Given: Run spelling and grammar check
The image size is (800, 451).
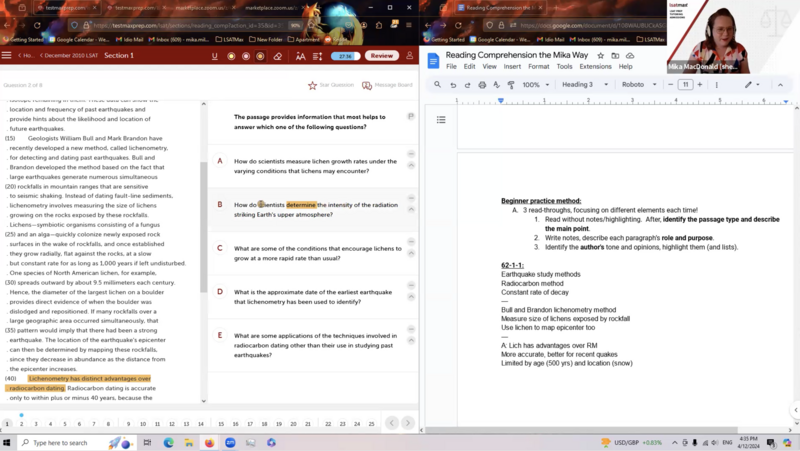Looking at the screenshot, I should [x=496, y=85].
